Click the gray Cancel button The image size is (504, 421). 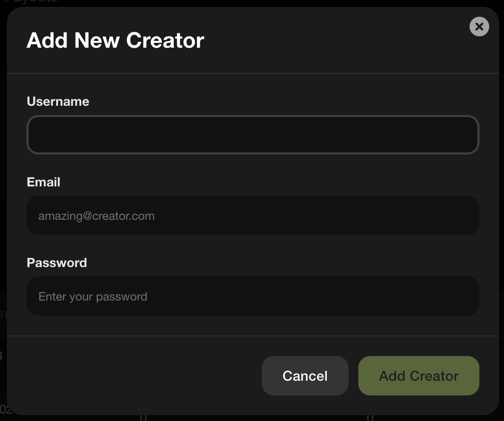click(305, 376)
